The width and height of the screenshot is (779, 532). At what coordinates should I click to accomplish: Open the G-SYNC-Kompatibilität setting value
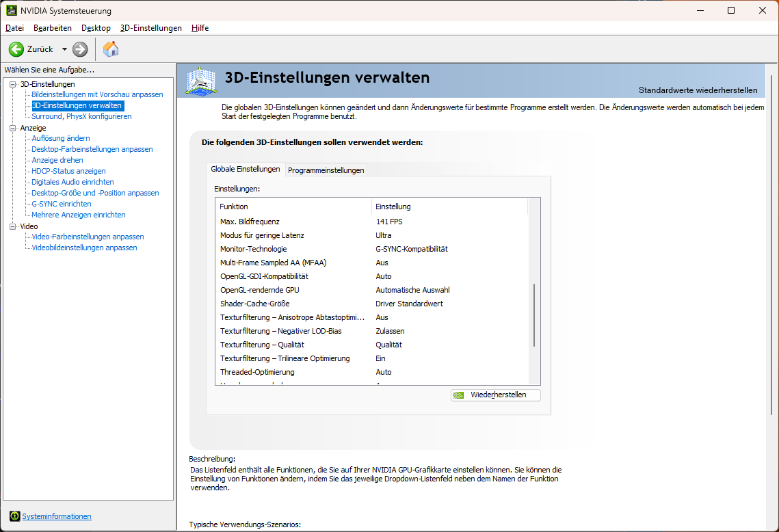(412, 249)
